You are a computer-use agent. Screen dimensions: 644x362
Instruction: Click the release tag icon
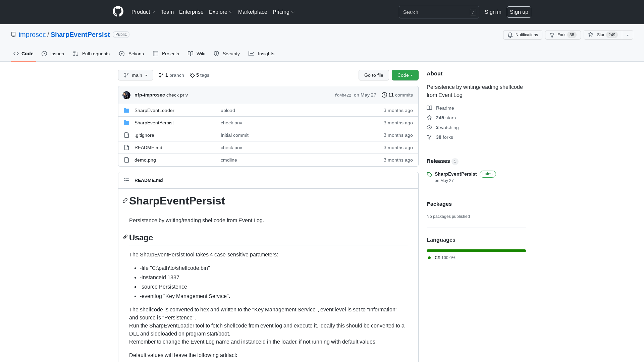point(429,175)
